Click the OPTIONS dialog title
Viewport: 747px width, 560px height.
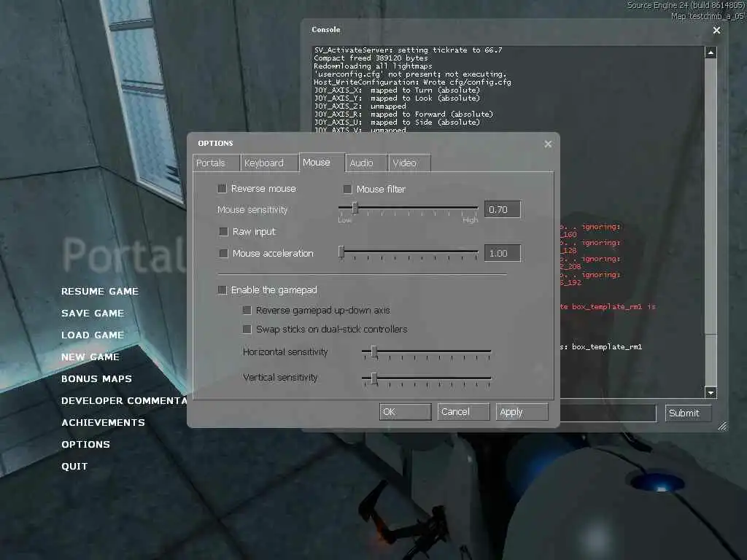[216, 144]
